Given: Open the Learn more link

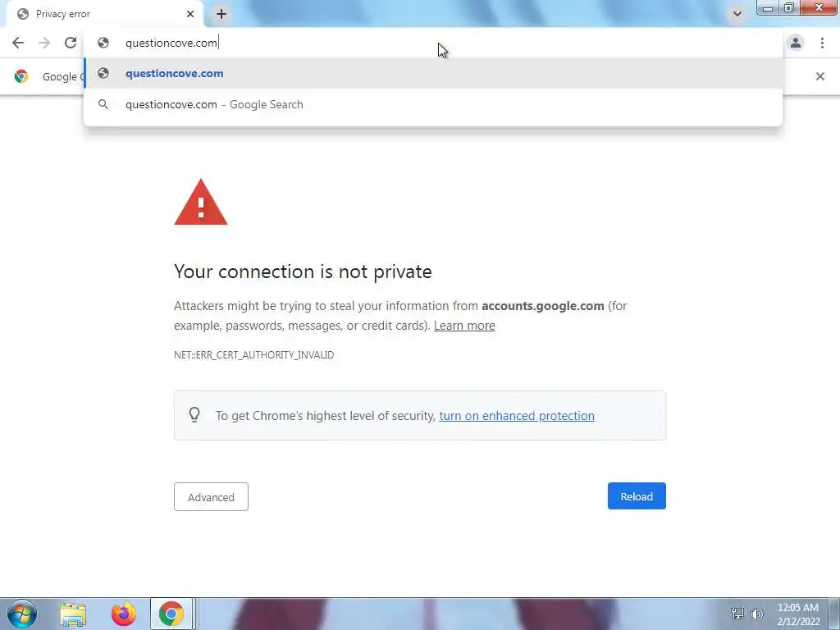Looking at the screenshot, I should pos(464,326).
